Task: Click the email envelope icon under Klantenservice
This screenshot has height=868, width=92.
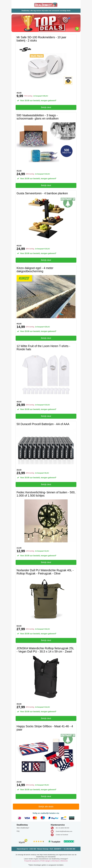Action: coord(52,831)
